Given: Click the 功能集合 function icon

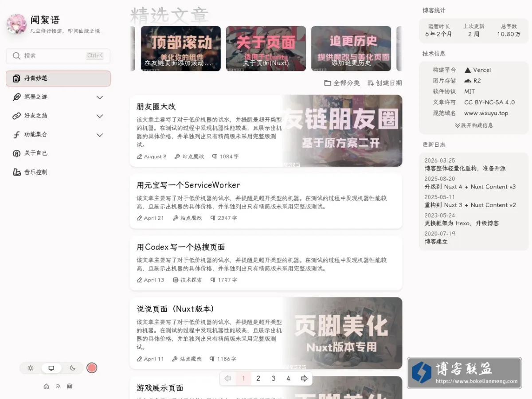Looking at the screenshot, I should click(x=17, y=135).
